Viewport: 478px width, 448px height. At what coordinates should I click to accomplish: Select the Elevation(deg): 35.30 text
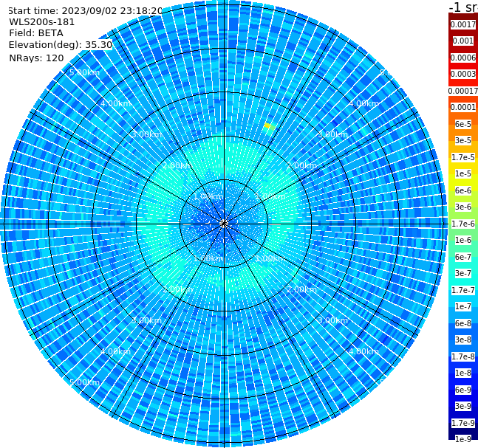[61, 45]
